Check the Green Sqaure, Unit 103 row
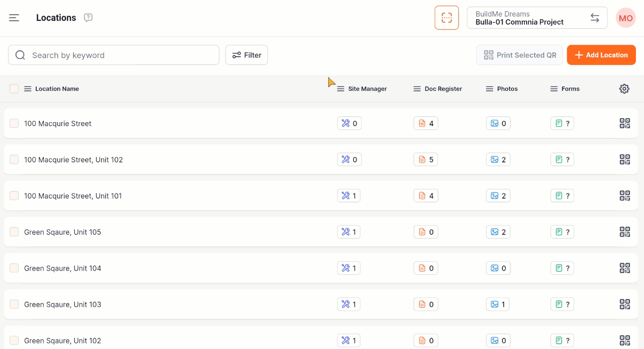644x349 pixels. pyautogui.click(x=14, y=304)
